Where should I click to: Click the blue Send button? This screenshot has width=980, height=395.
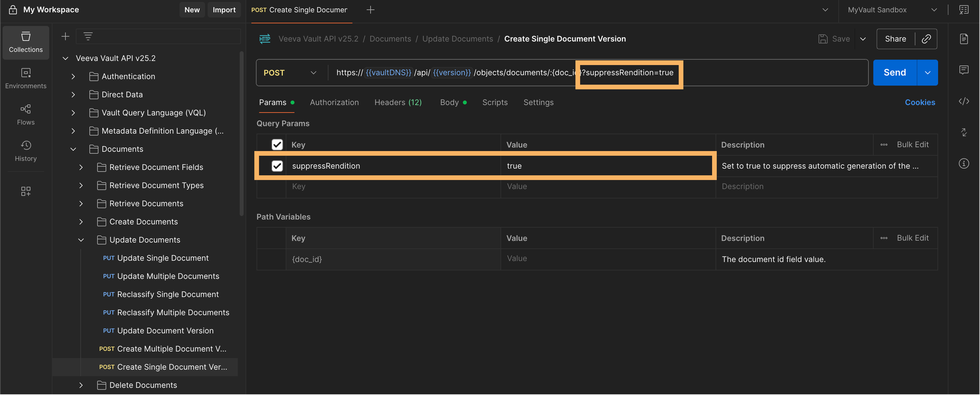pyautogui.click(x=894, y=73)
